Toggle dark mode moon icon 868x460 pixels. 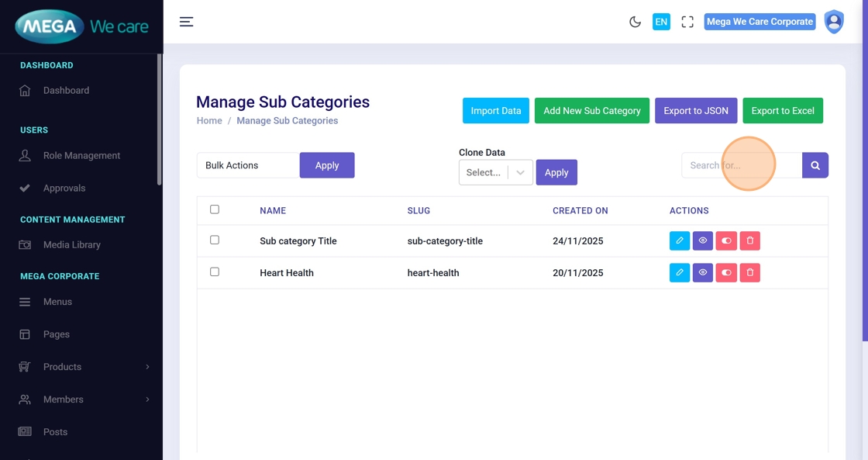point(635,22)
